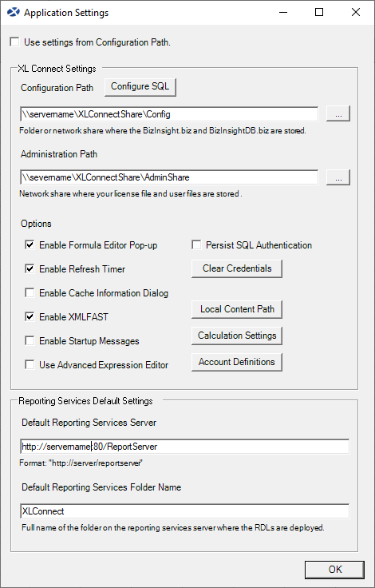
Task: Minimize the Application Settings window
Action: (x=284, y=12)
